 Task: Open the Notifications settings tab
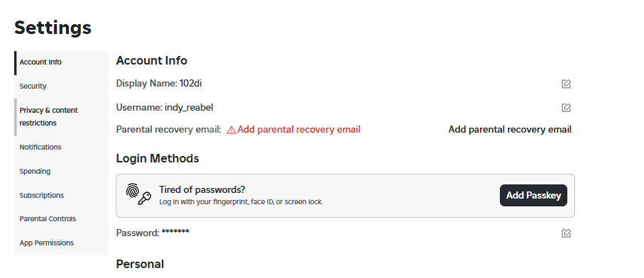click(x=62, y=148)
